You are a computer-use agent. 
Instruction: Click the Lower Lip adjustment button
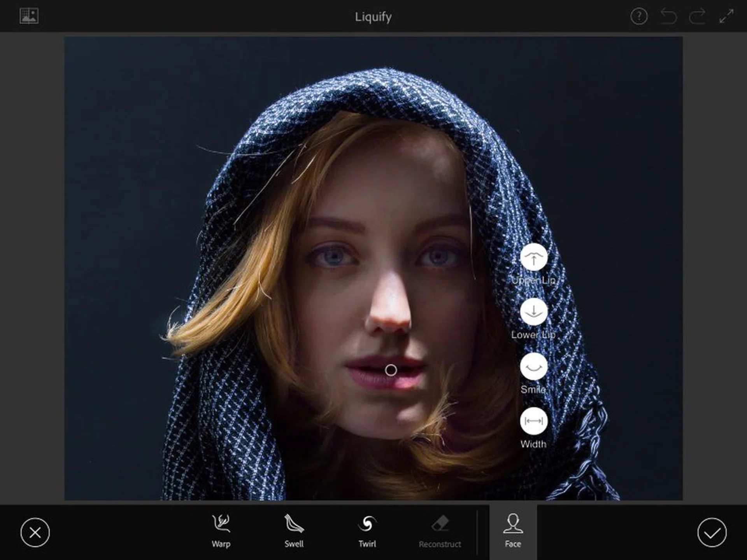tap(533, 312)
